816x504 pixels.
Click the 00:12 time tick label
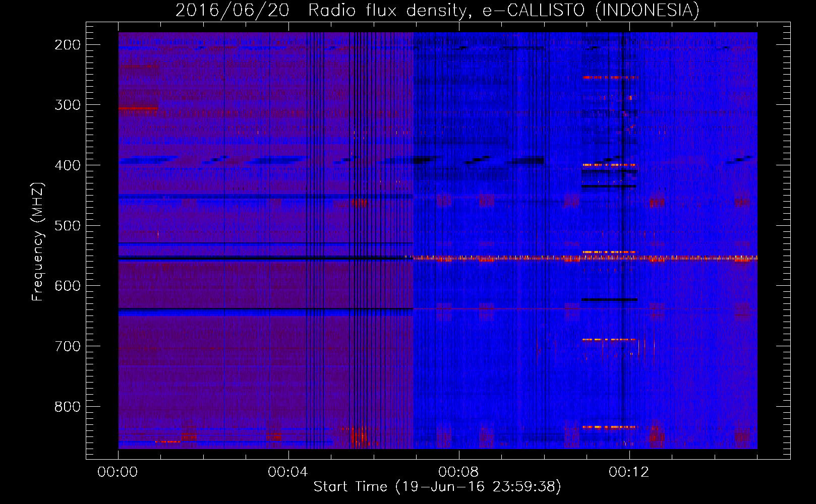pos(629,472)
